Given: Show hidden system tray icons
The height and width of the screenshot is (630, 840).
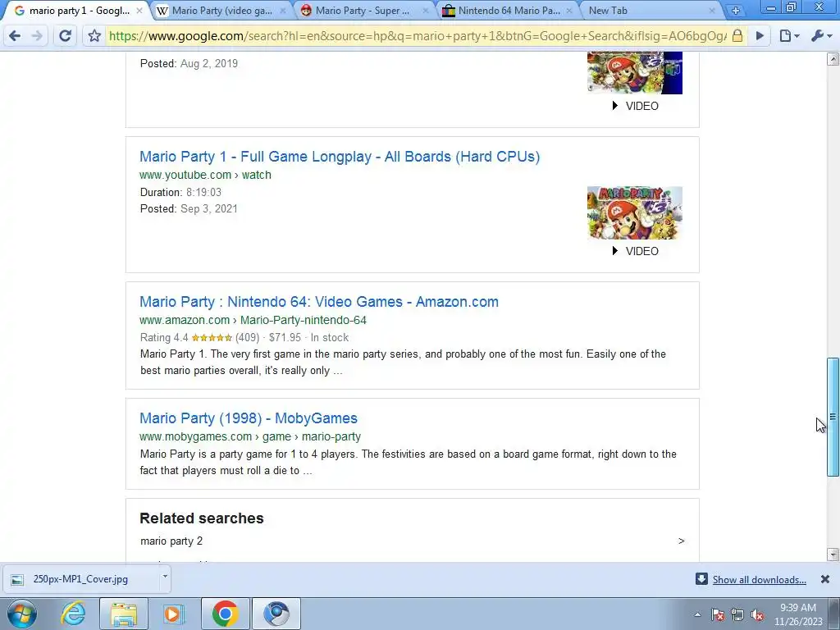Looking at the screenshot, I should (x=697, y=614).
